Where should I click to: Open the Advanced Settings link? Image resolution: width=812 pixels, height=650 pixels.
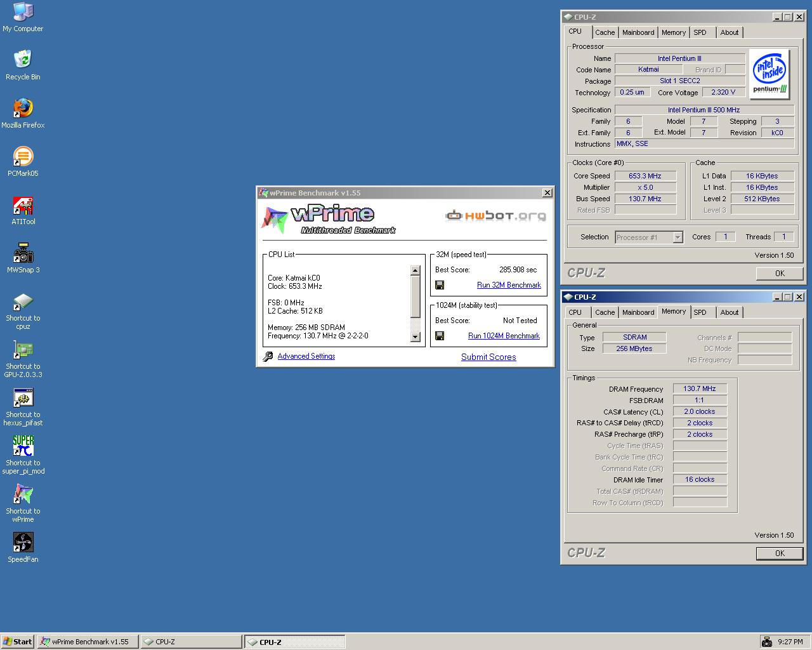tap(306, 356)
